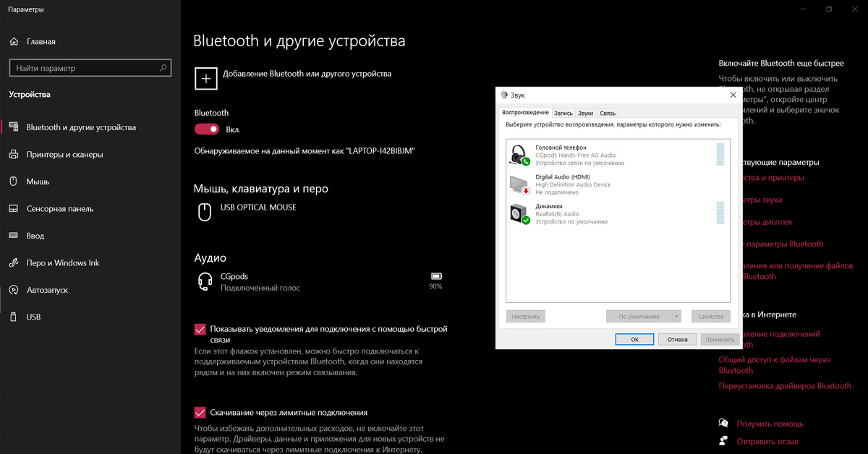The height and width of the screenshot is (454, 868).
Task: Click the USB OPTICAL MOUSE device icon
Action: tap(205, 211)
